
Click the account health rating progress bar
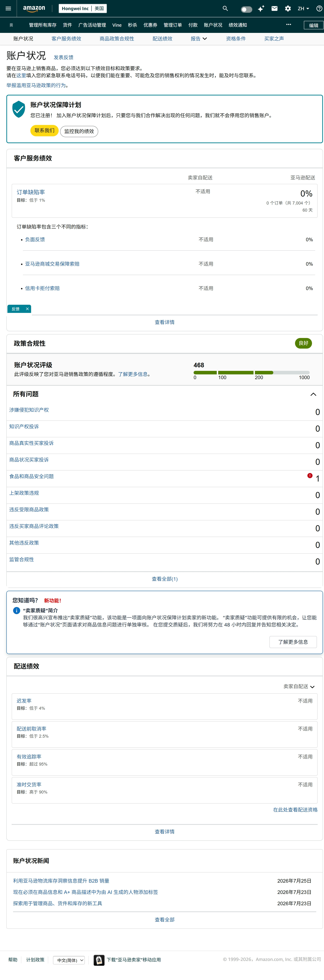tap(251, 372)
